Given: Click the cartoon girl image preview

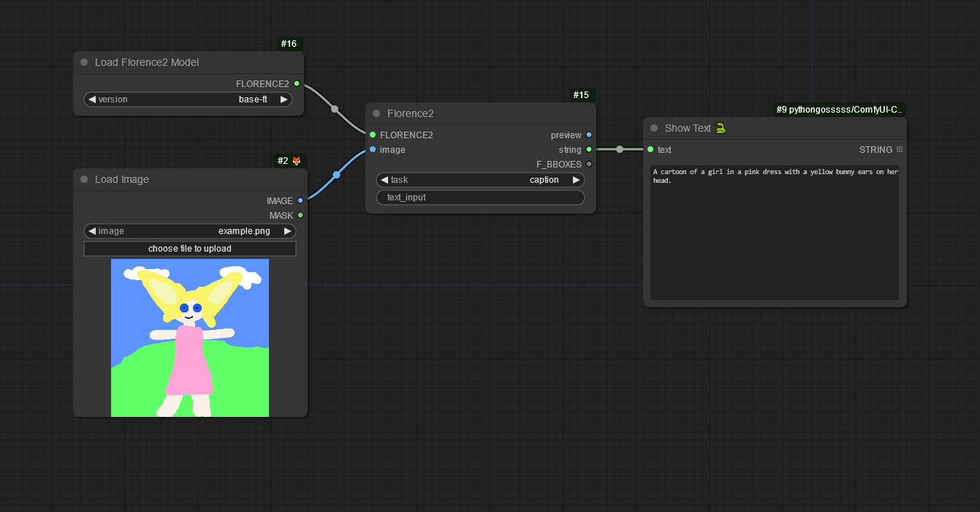Looking at the screenshot, I should point(190,338).
